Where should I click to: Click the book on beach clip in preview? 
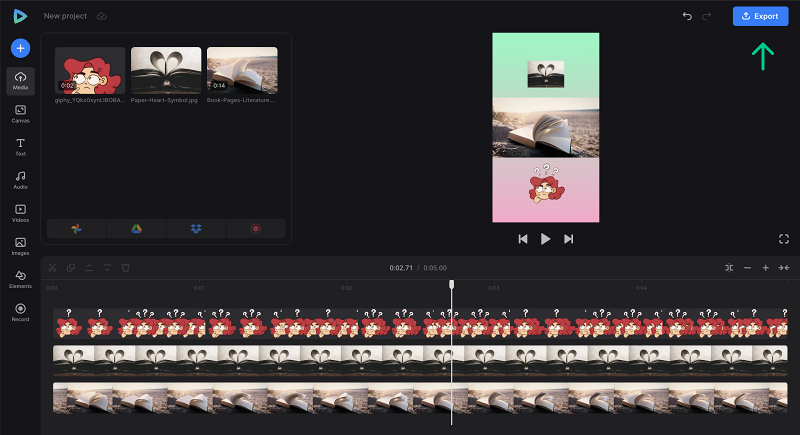(545, 127)
